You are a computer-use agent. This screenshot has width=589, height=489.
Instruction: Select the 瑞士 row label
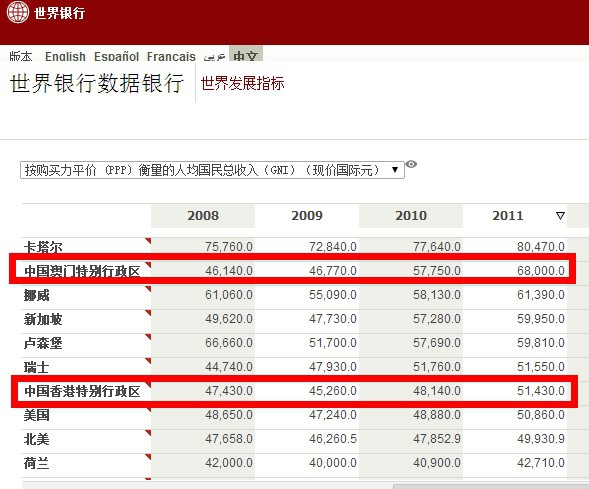click(36, 367)
